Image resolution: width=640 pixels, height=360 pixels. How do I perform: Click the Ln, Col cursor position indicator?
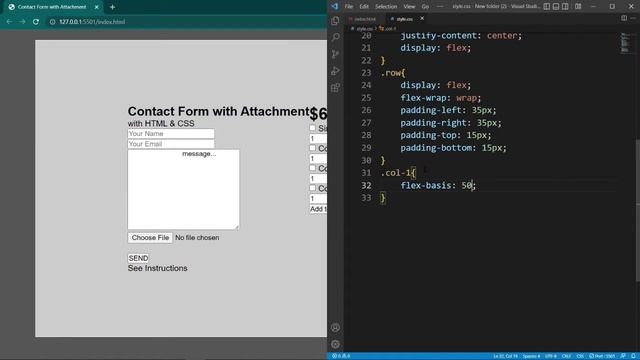click(x=505, y=356)
